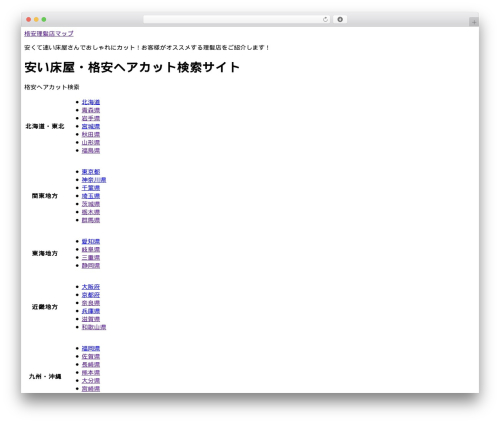Screen dimensions: 500x423
Task: Open the 群馬県 link
Action: pos(91,220)
